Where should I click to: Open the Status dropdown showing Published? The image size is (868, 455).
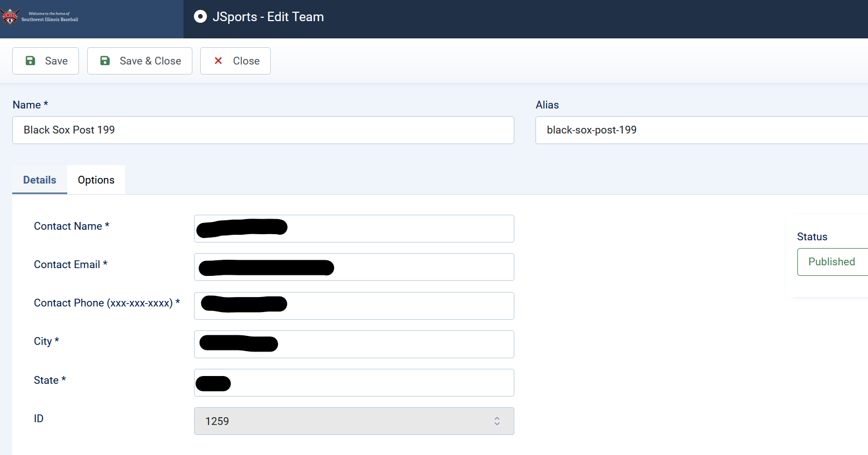(x=832, y=262)
